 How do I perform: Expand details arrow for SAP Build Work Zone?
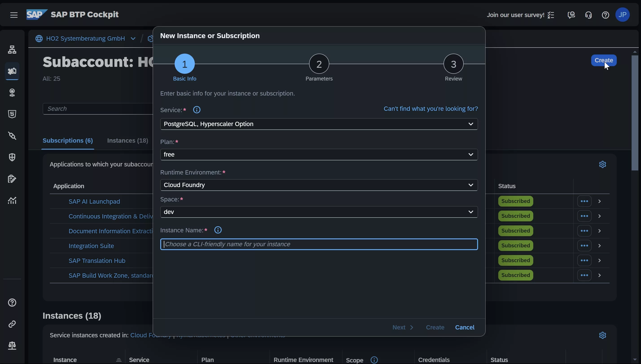coord(599,275)
